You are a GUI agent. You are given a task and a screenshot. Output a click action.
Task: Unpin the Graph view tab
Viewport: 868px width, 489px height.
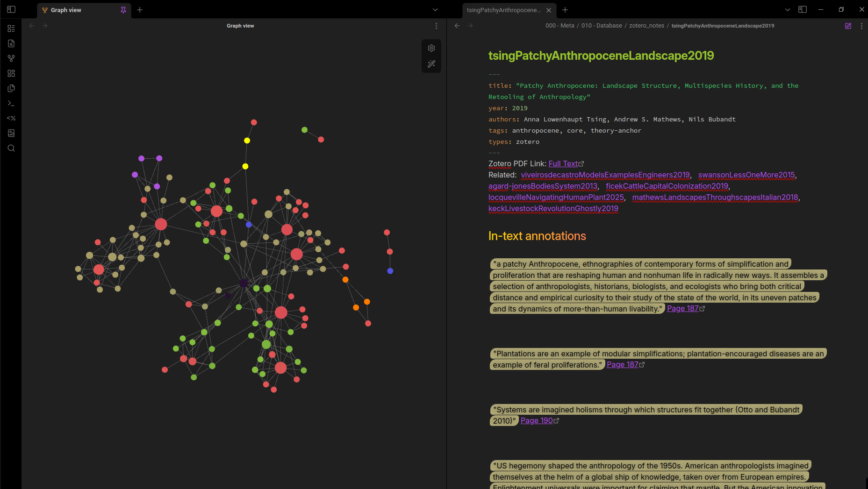tap(123, 10)
